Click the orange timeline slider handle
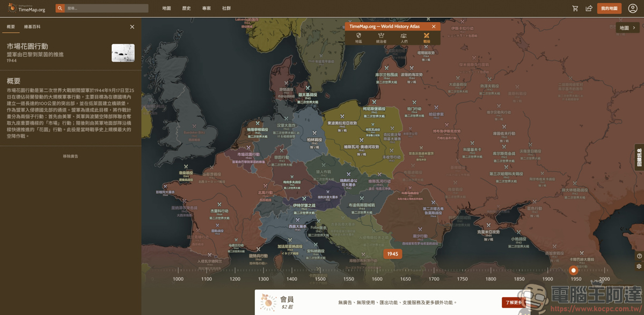 tap(573, 270)
